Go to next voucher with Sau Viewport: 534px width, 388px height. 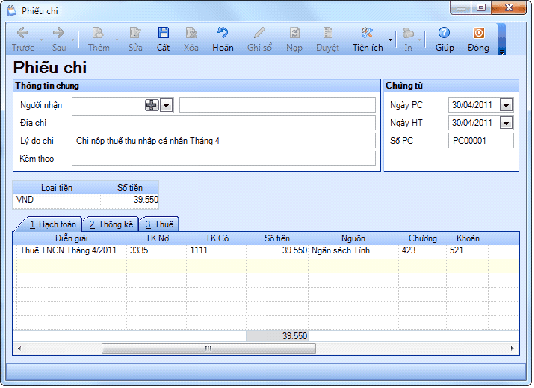pos(59,39)
